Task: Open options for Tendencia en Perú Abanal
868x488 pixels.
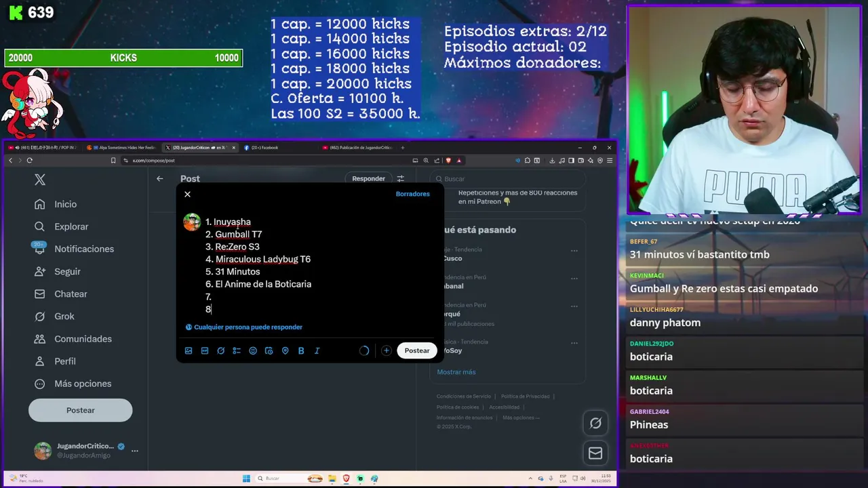Action: [574, 278]
